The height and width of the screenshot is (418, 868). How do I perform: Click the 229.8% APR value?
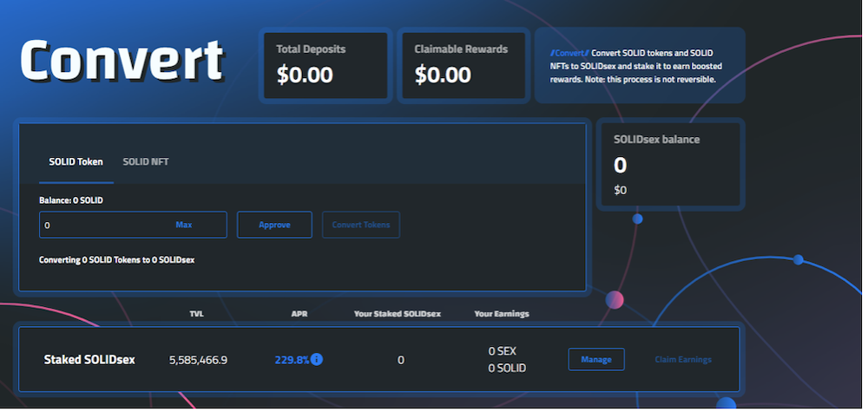pyautogui.click(x=292, y=360)
